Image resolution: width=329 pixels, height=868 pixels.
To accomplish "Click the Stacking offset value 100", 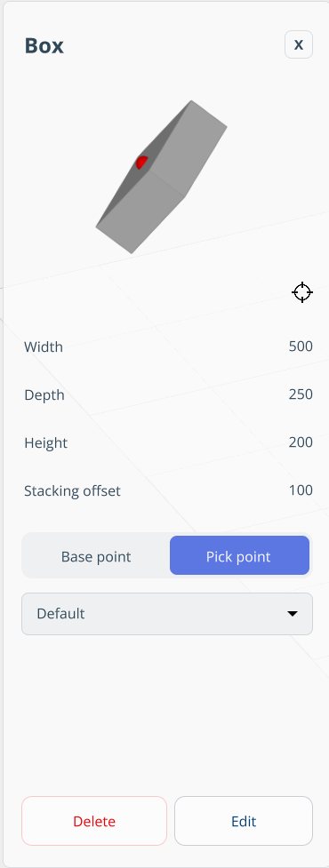I will click(x=301, y=490).
